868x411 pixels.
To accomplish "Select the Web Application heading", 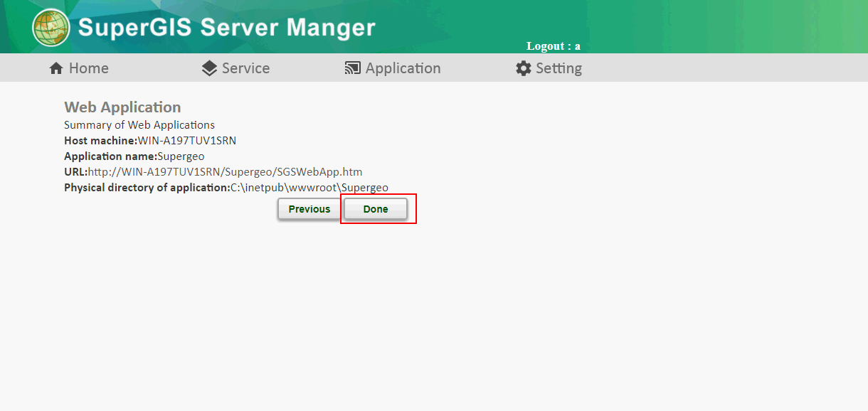I will point(122,107).
